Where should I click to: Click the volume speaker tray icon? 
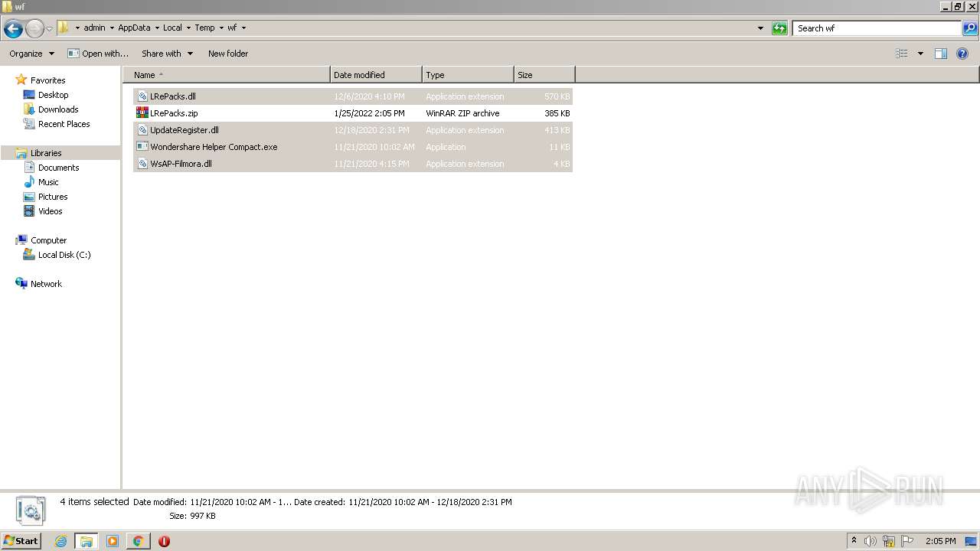tap(871, 541)
